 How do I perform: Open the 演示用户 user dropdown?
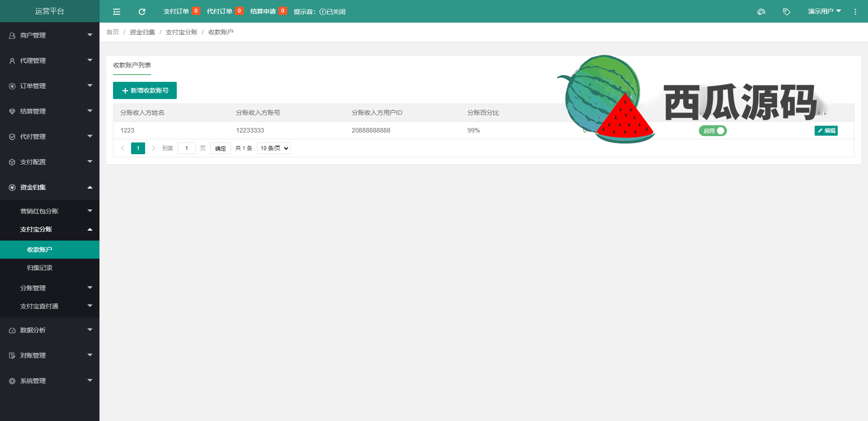tap(825, 11)
